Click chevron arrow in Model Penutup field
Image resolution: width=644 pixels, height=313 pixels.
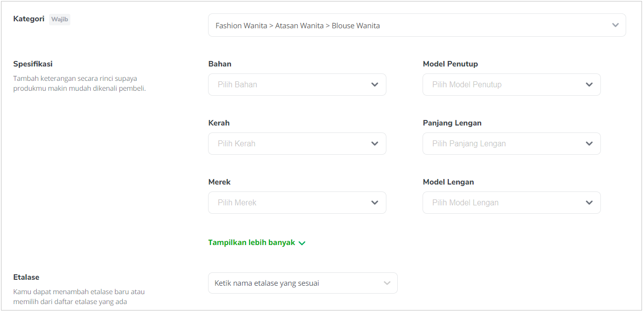point(589,85)
